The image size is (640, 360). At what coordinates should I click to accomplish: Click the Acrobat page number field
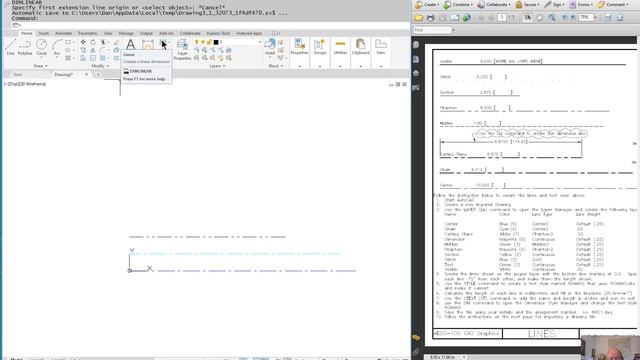(502, 18)
